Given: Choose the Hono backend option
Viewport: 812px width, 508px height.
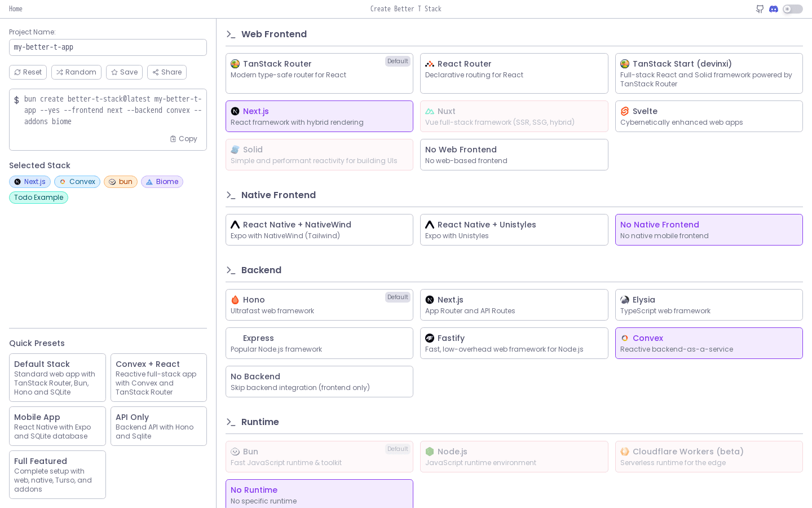Looking at the screenshot, I should pos(319,305).
